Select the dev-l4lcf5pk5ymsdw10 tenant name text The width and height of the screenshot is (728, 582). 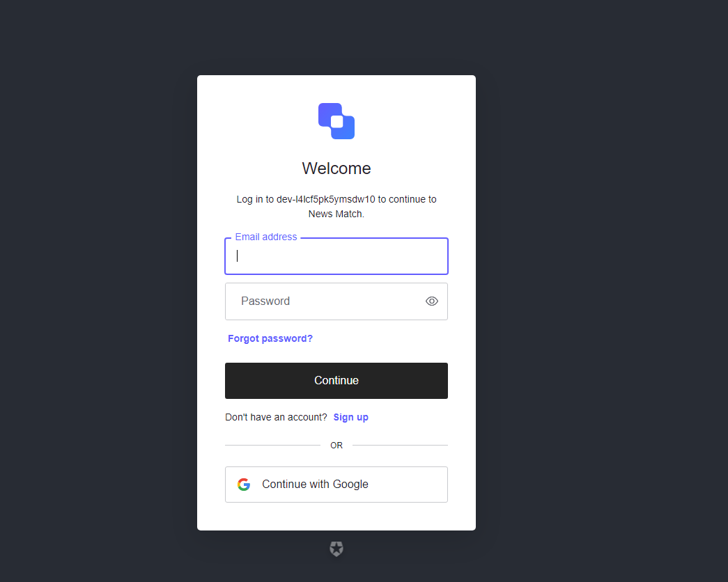[325, 199]
